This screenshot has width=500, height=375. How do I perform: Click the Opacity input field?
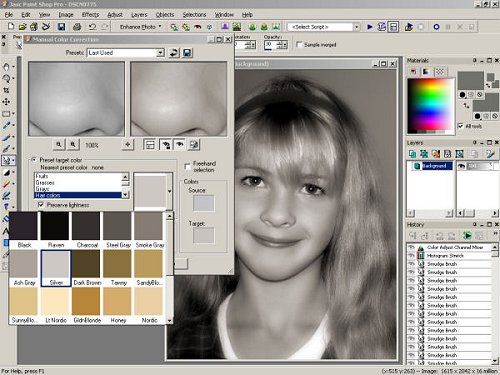[x=270, y=44]
